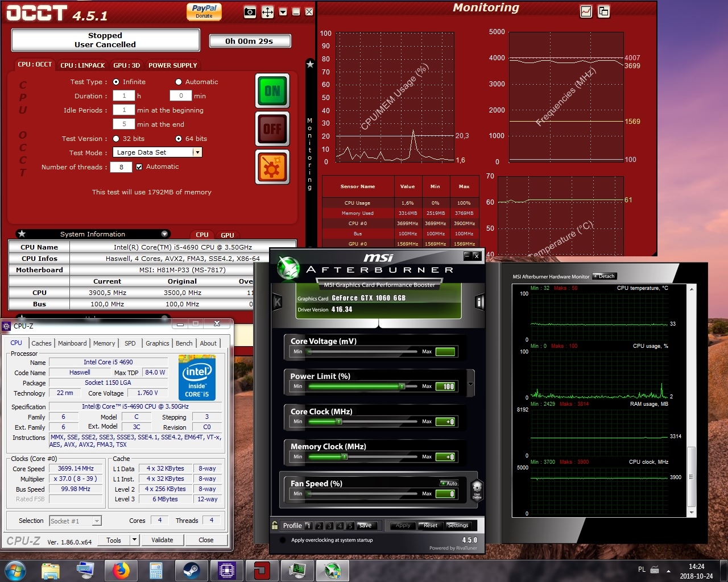
Task: Adjust the Core Clock slider handle
Action: (338, 422)
